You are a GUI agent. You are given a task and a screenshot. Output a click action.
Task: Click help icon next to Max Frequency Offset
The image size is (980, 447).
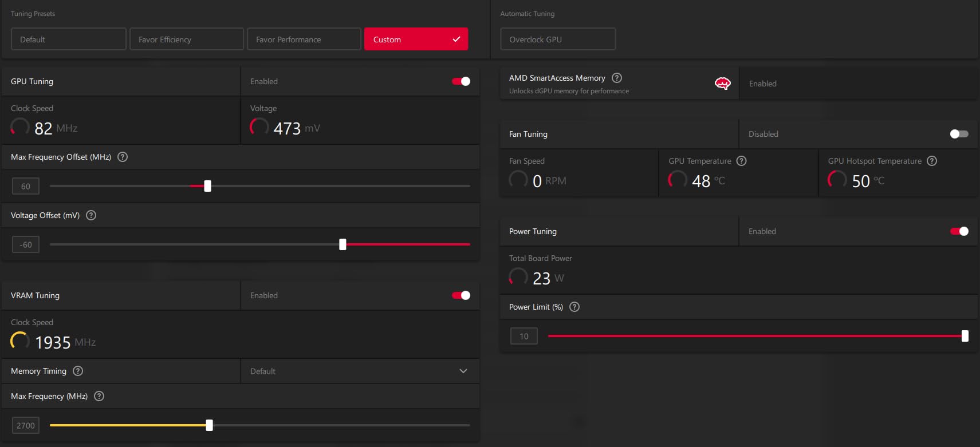coord(123,157)
